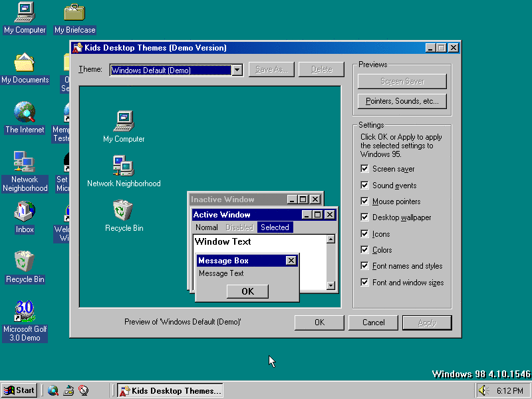Screen dimensions: 532x399
Task: Uncheck Font names and styles
Action: (x=364, y=265)
